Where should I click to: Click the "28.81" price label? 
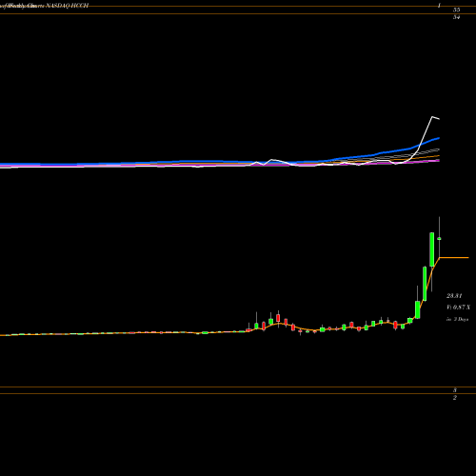point(454,296)
